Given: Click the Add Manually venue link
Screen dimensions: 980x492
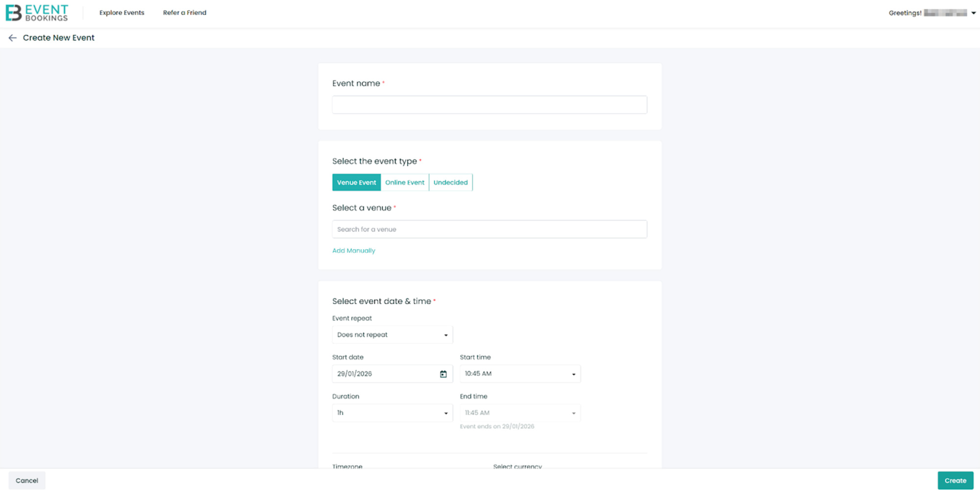Looking at the screenshot, I should tap(353, 250).
